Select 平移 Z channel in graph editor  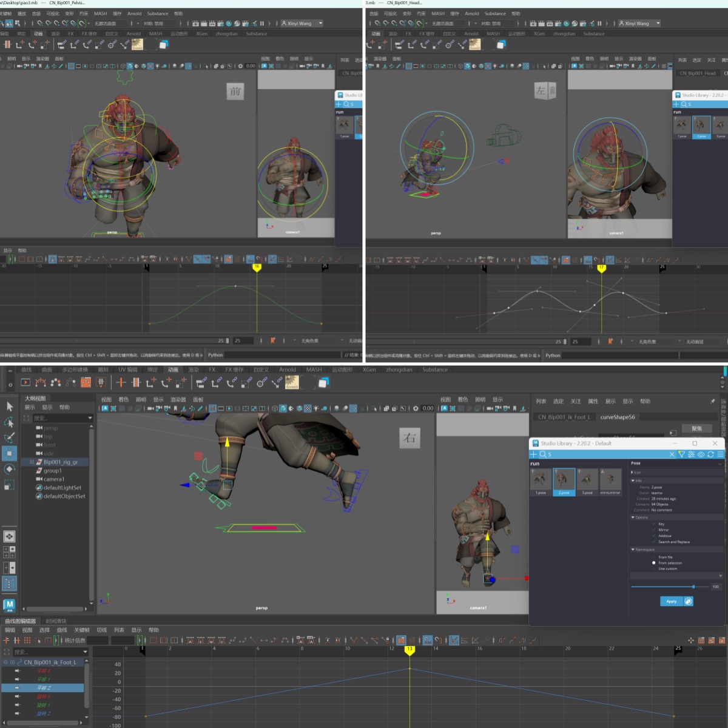[44, 688]
